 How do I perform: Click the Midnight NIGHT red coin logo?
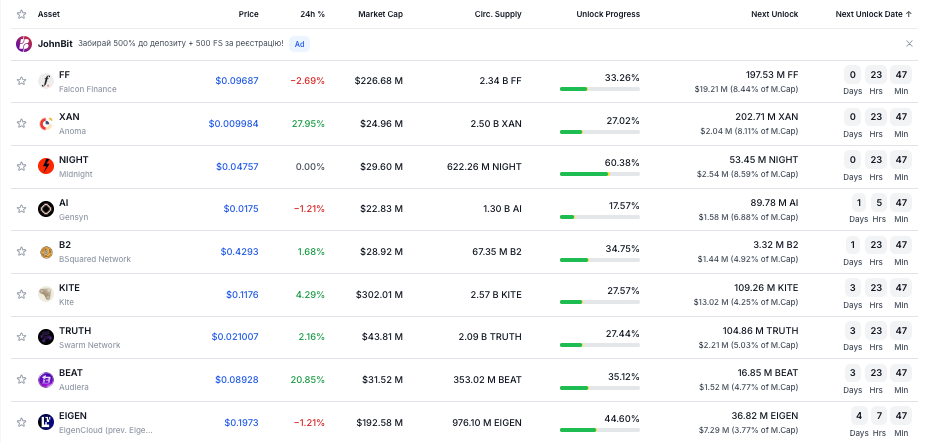click(46, 166)
